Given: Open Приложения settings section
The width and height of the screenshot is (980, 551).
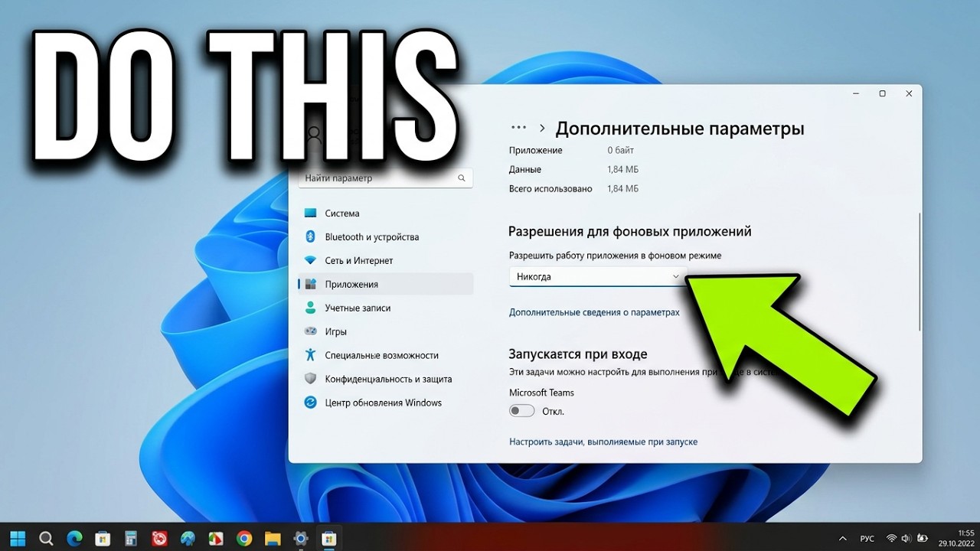Looking at the screenshot, I should (x=385, y=285).
